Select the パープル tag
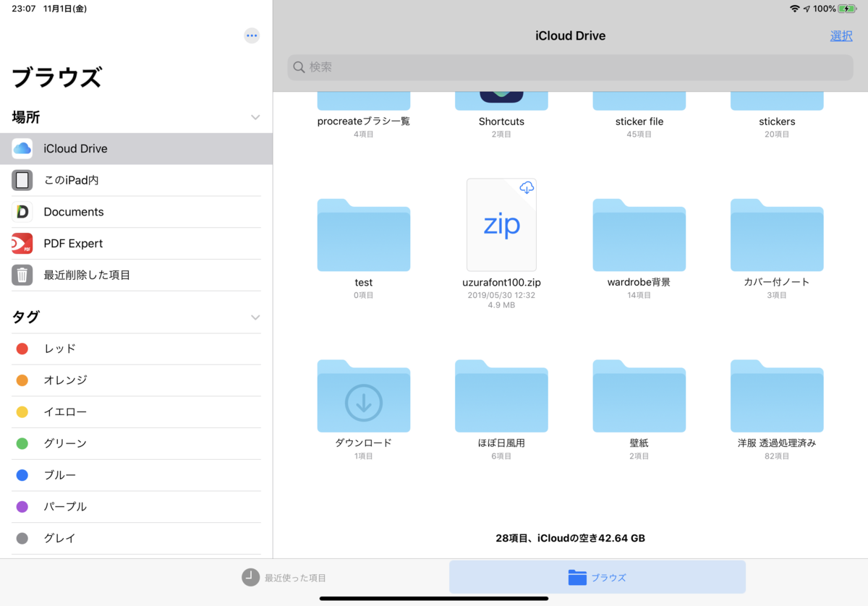The height and width of the screenshot is (606, 868). [136, 507]
